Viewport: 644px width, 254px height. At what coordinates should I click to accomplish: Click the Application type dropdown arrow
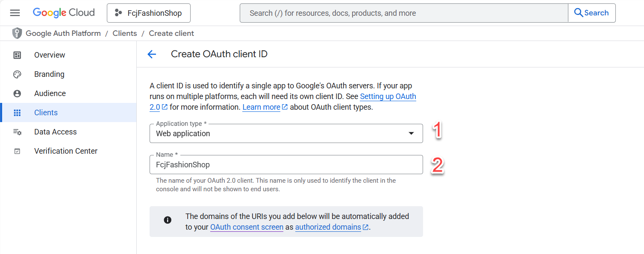pos(411,134)
